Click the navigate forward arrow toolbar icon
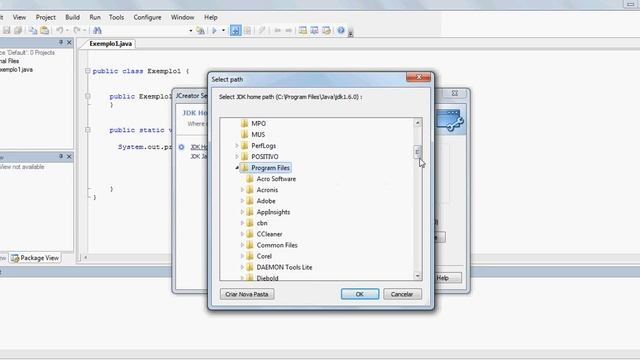Image resolution: width=640 pixels, height=360 pixels. 289,30
